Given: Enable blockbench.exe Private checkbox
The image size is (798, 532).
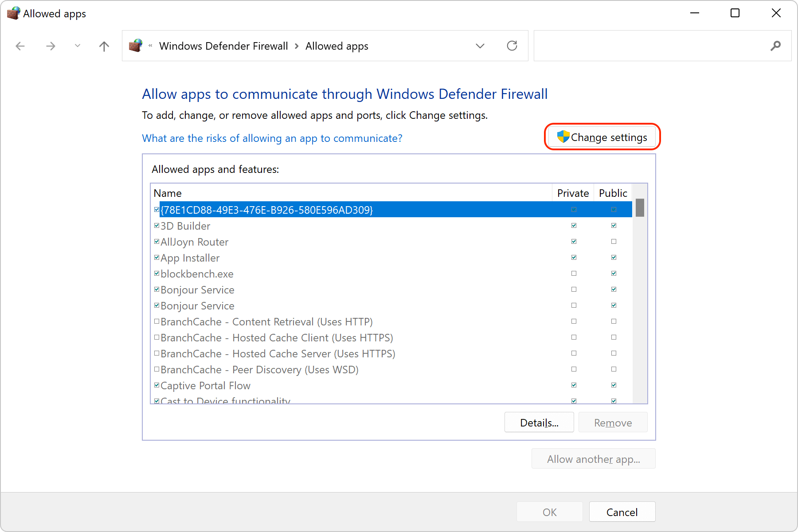Looking at the screenshot, I should click(x=574, y=273).
